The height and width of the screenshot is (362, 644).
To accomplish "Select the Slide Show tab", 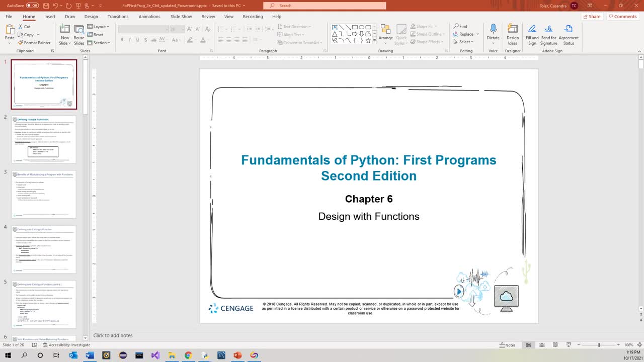I will pos(181,17).
